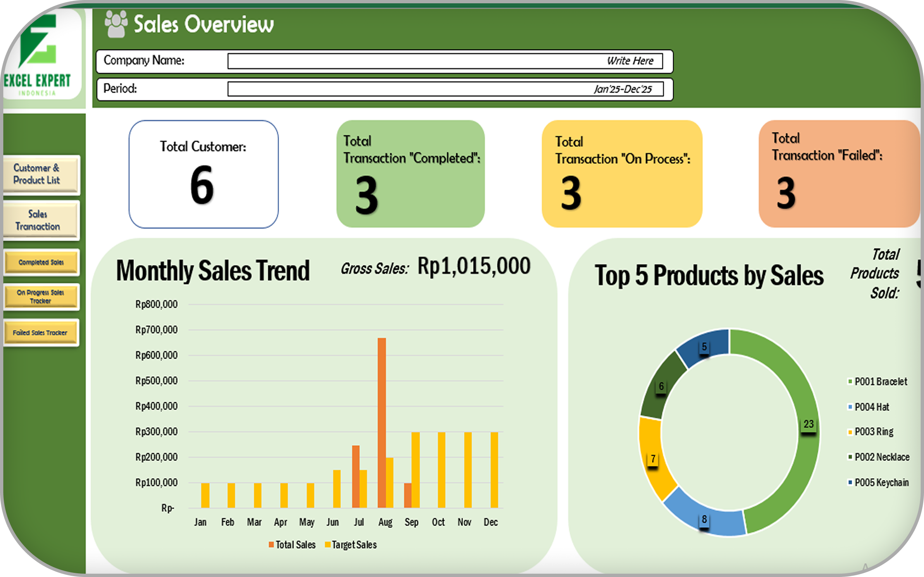
Task: Open Failed Sales Tracker
Action: coord(41,332)
